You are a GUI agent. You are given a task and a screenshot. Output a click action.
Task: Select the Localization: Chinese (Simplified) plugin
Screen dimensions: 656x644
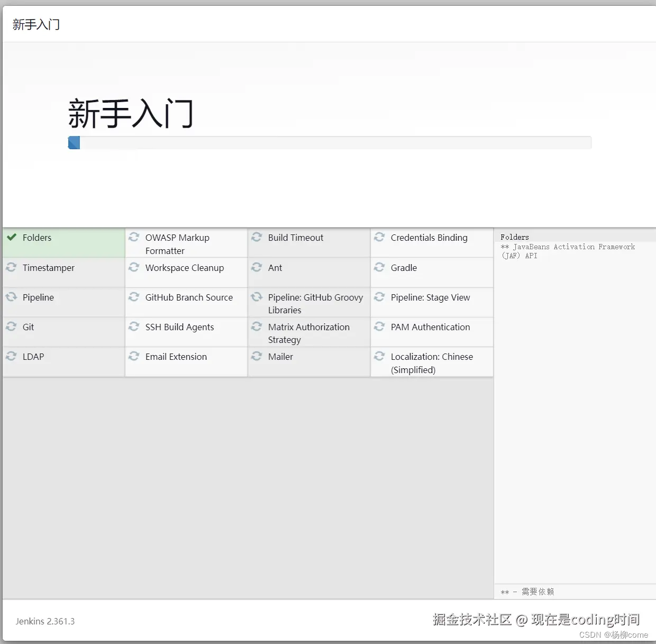click(x=432, y=363)
